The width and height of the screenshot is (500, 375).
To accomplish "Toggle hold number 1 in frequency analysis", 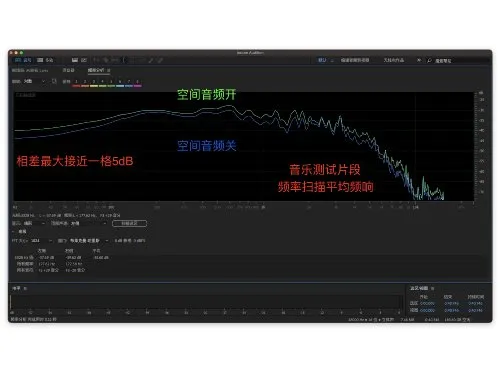I will click(x=76, y=82).
